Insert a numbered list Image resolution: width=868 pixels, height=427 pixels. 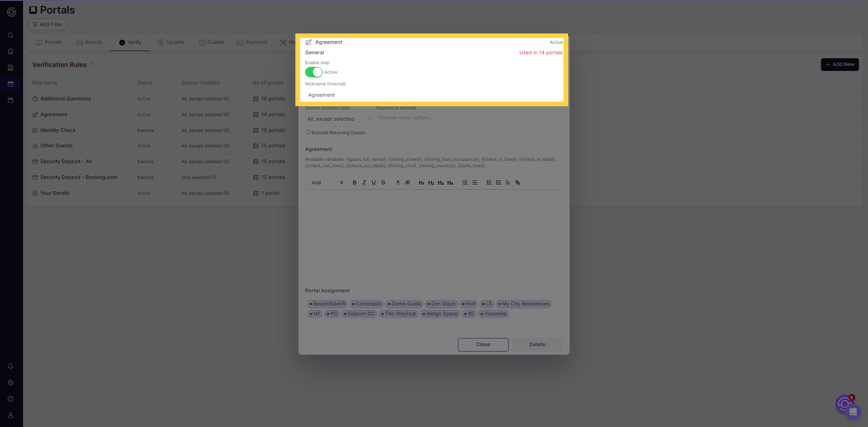coord(465,183)
